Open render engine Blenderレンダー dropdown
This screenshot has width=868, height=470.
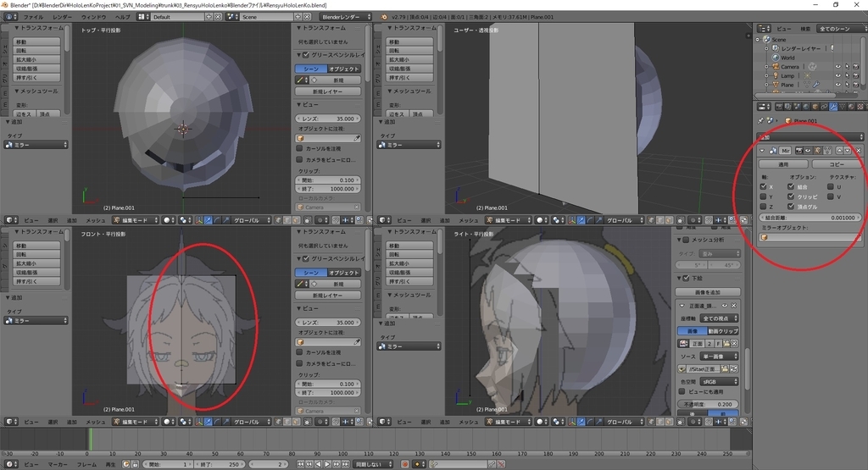[x=347, y=17]
